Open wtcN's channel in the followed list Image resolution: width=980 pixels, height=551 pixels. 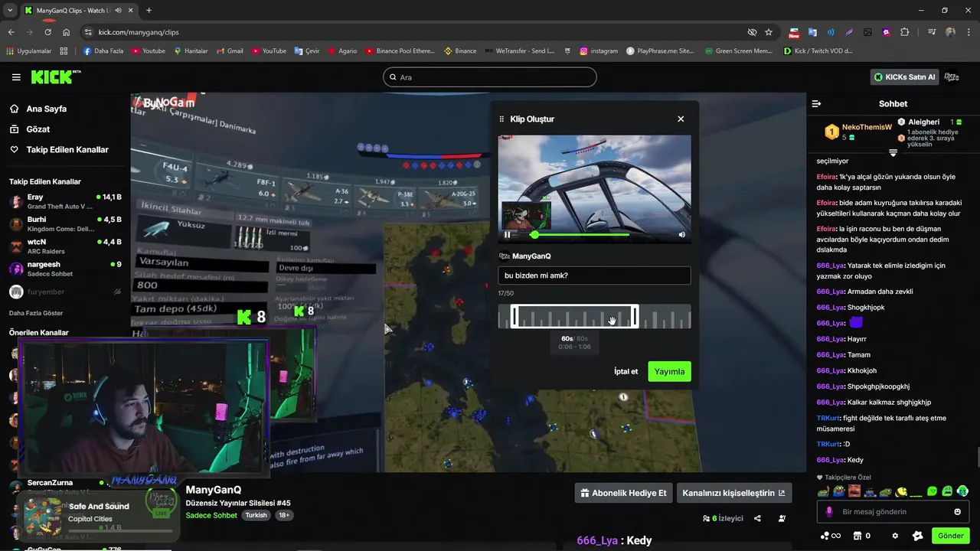click(x=65, y=246)
